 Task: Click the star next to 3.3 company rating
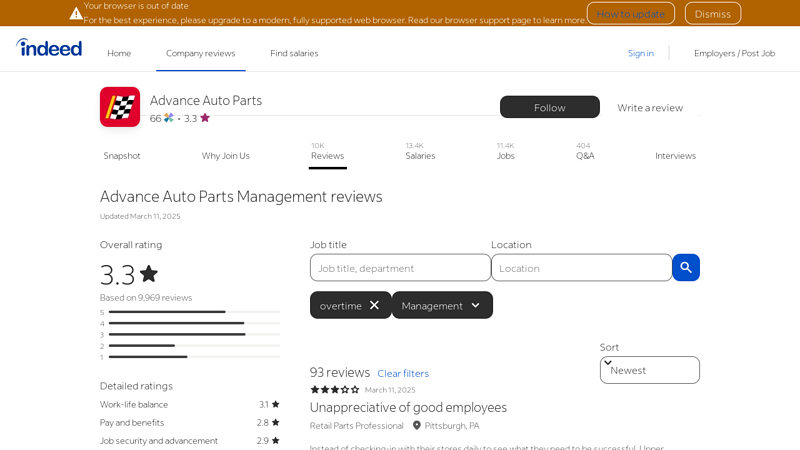[x=205, y=118]
